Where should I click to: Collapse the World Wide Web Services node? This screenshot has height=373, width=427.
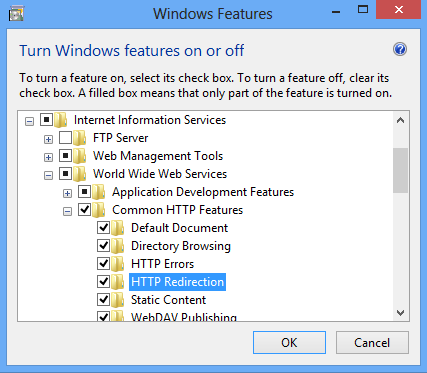click(x=48, y=175)
